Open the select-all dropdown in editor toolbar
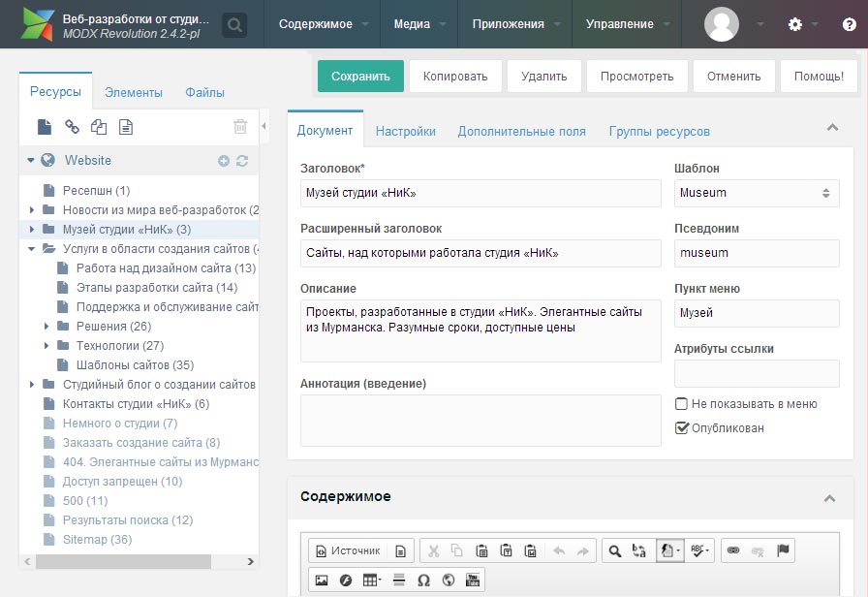 click(669, 550)
